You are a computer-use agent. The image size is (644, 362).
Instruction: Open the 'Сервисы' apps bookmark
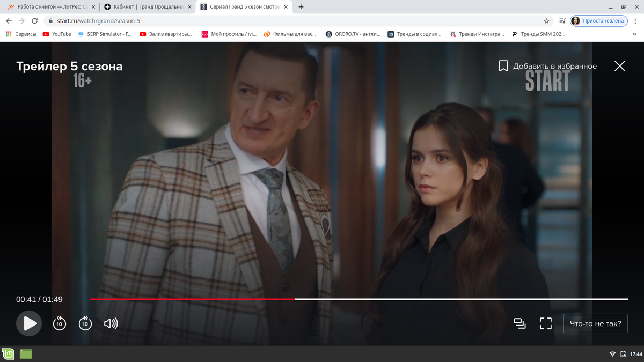(21, 34)
